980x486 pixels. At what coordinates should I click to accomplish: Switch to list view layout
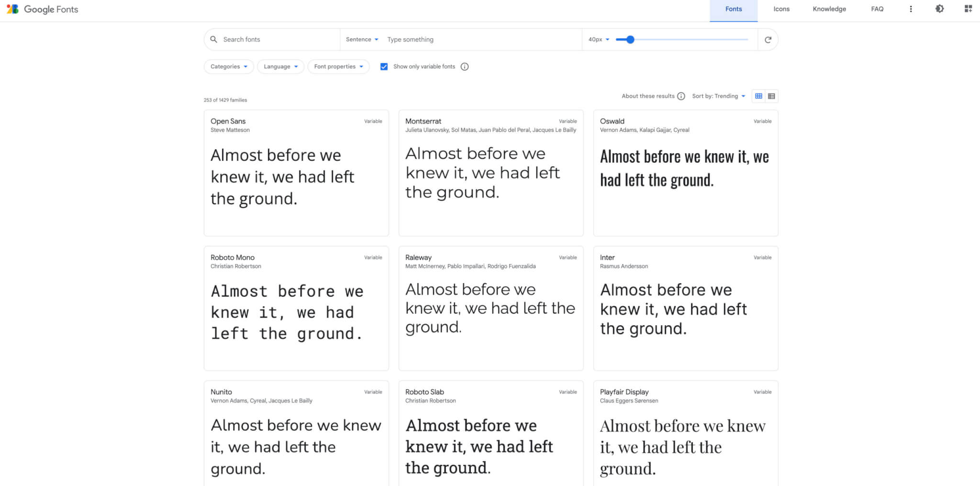pyautogui.click(x=771, y=96)
